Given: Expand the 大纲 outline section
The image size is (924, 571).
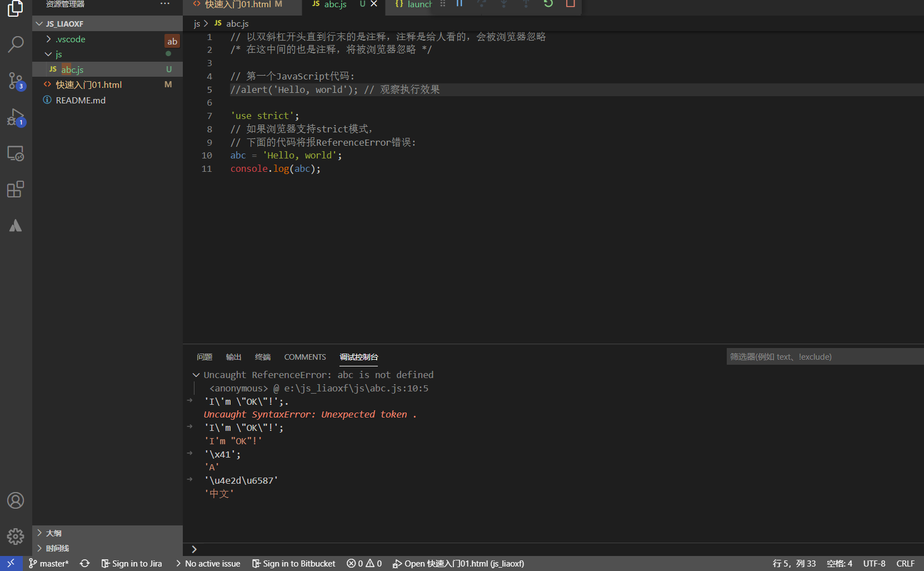Looking at the screenshot, I should click(x=53, y=533).
